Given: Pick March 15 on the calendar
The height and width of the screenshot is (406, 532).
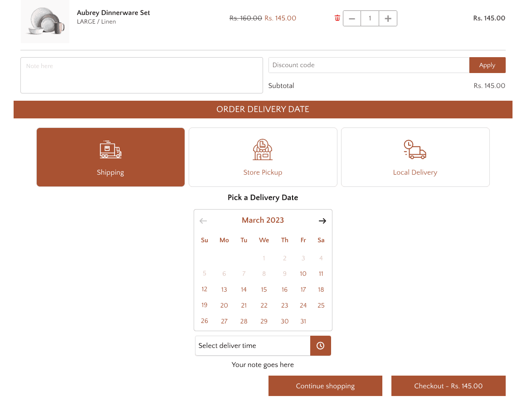Looking at the screenshot, I should point(264,289).
